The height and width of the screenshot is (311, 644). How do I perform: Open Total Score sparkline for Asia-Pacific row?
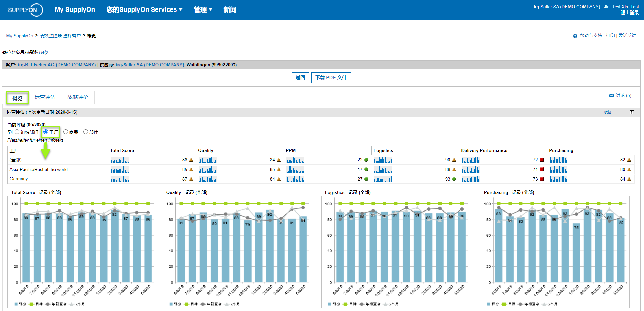[120, 170]
